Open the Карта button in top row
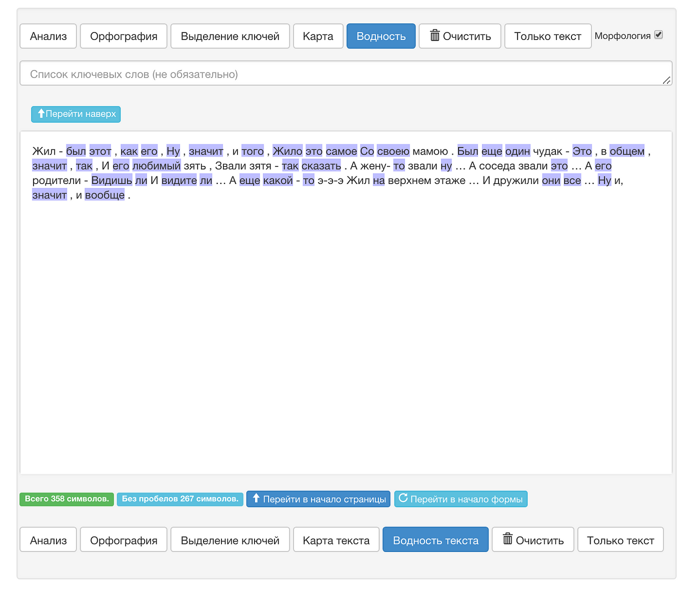The width and height of the screenshot is (700, 590). pyautogui.click(x=318, y=36)
